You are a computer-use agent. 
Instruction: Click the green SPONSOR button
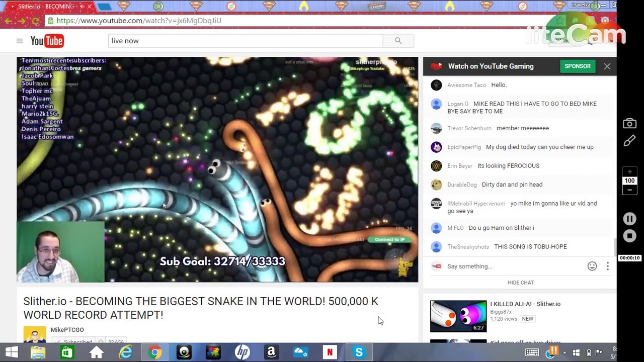pyautogui.click(x=577, y=66)
